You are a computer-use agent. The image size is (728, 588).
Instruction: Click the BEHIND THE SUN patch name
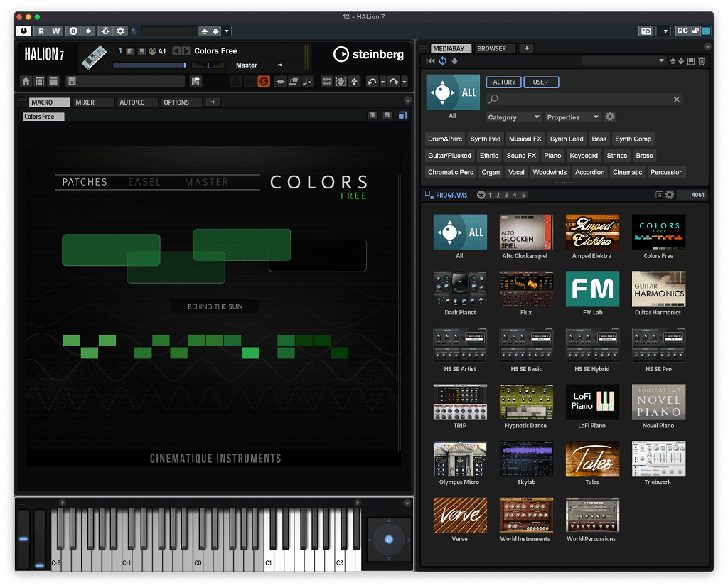click(215, 306)
